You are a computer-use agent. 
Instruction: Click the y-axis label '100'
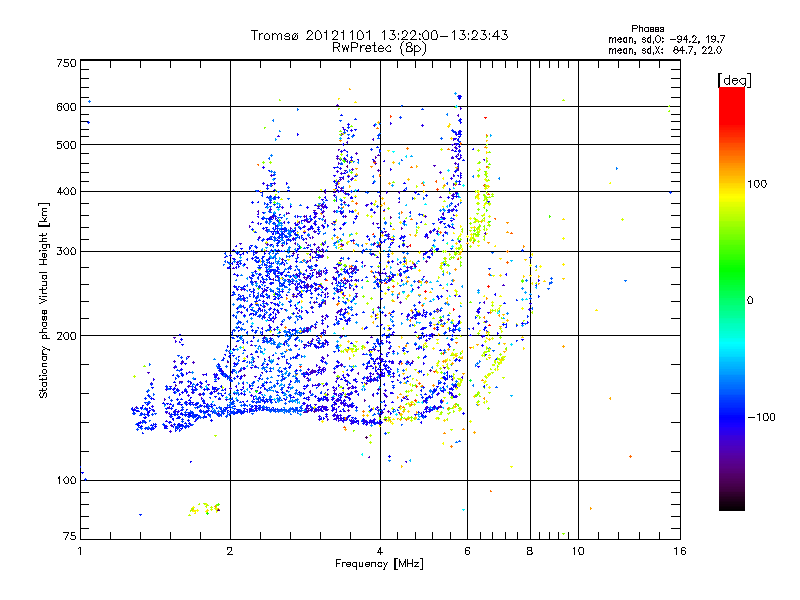(67, 481)
